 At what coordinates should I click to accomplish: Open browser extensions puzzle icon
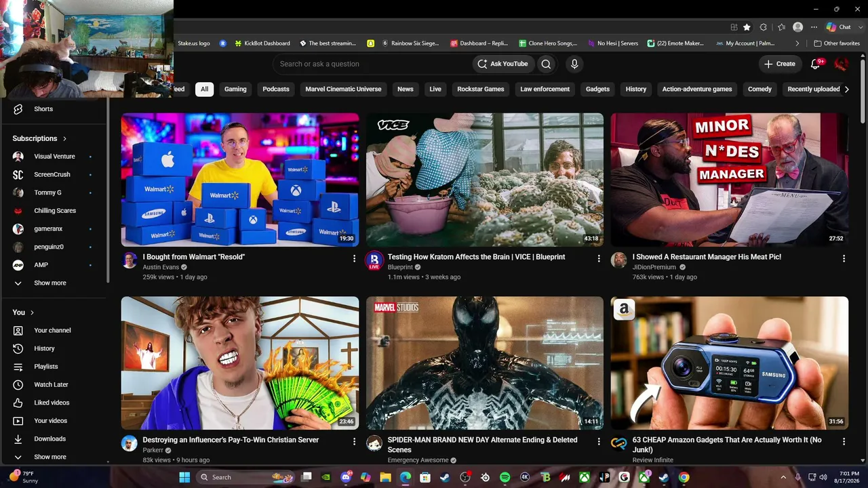click(x=764, y=27)
